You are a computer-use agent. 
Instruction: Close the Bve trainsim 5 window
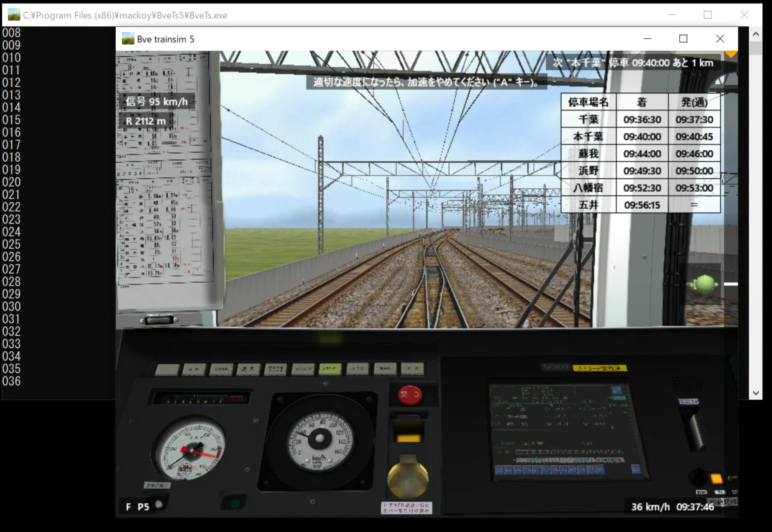coord(720,39)
